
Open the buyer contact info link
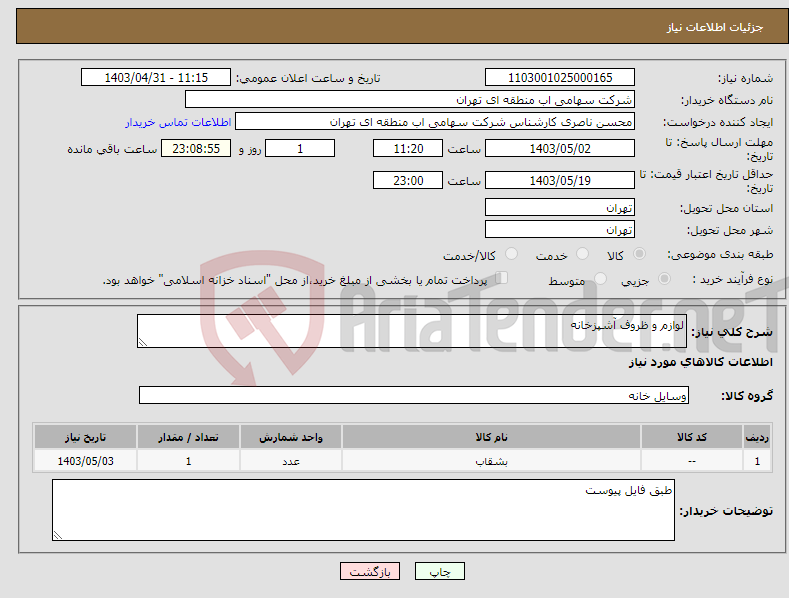pos(178,122)
